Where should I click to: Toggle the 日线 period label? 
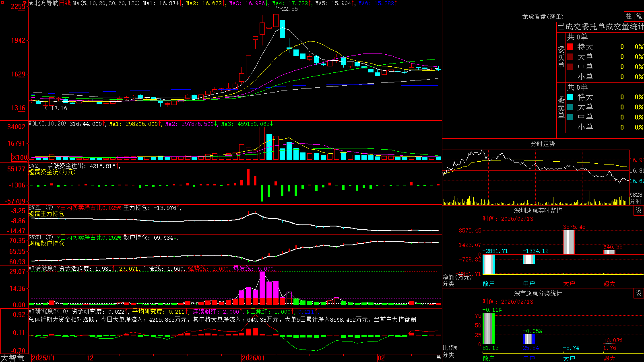coord(65,3)
